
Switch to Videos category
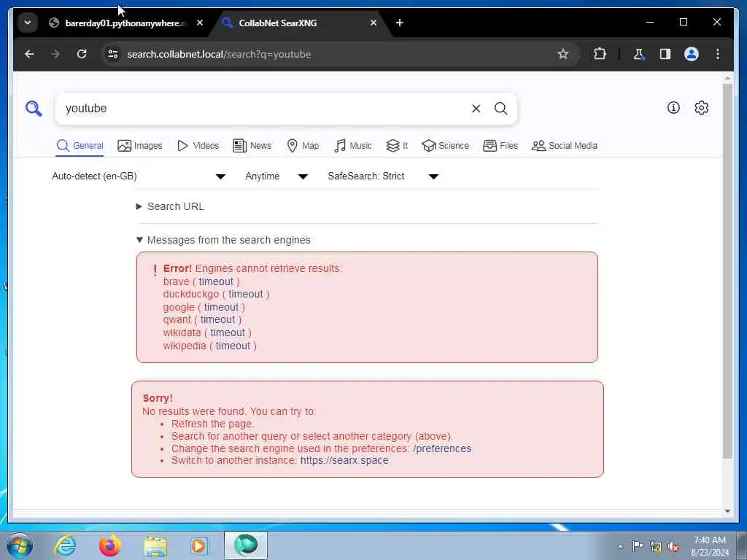tap(198, 146)
